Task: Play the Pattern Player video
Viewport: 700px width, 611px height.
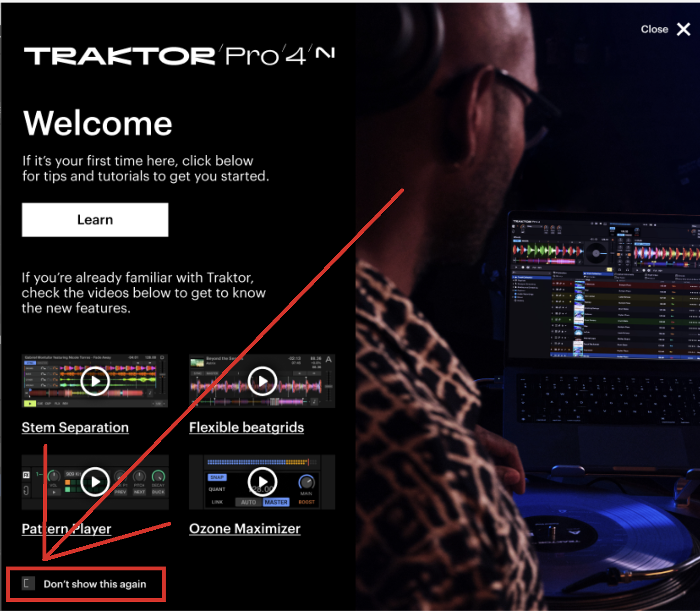Action: (95, 482)
